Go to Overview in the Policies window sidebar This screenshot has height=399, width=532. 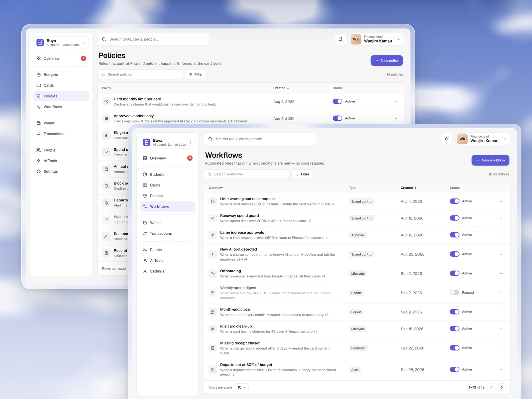[61, 59]
